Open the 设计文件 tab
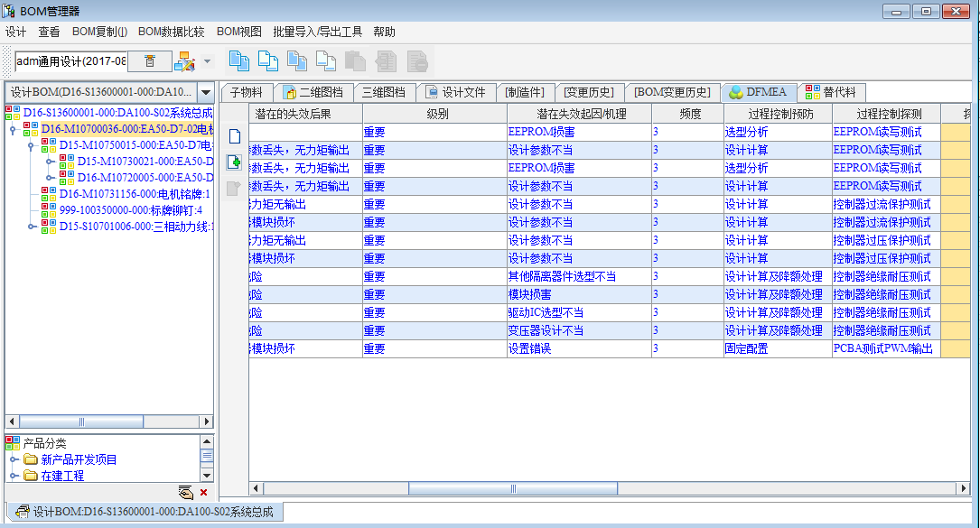The width and height of the screenshot is (980, 528). [456, 92]
